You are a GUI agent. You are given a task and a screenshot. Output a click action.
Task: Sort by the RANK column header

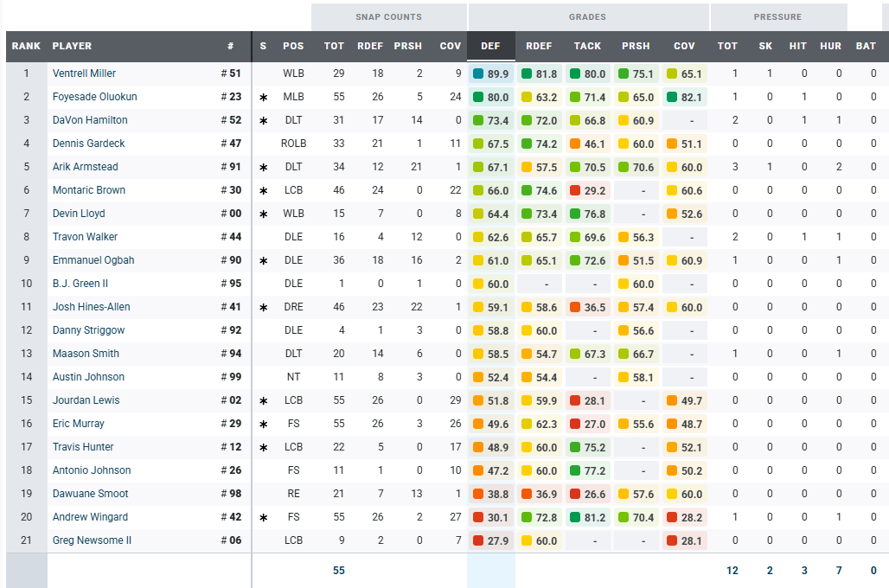pos(26,46)
